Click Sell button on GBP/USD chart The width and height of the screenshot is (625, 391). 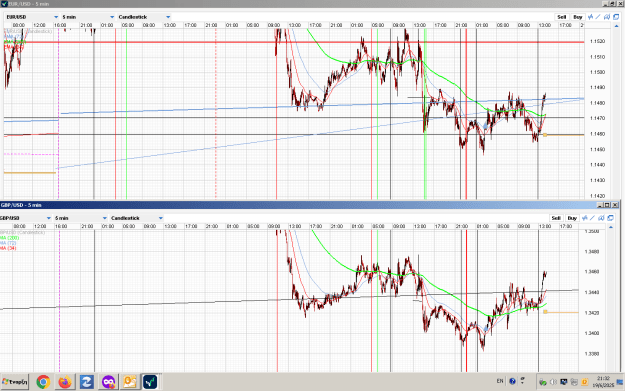click(x=556, y=218)
